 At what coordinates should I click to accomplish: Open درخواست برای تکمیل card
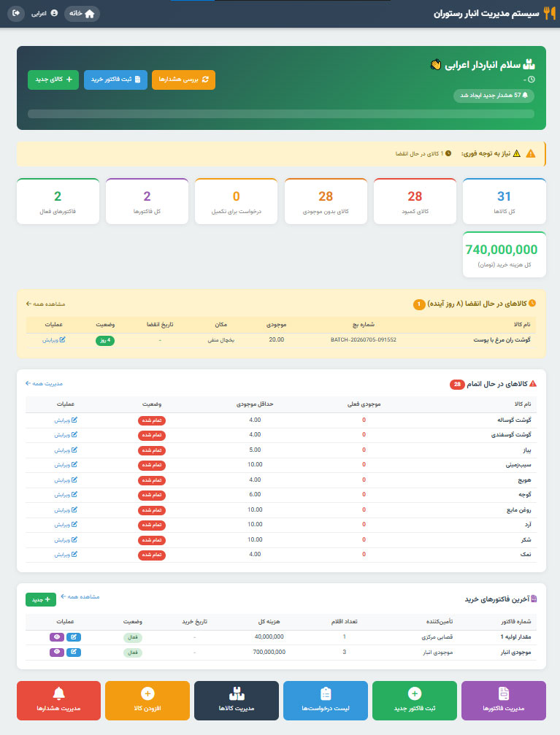[237, 201]
